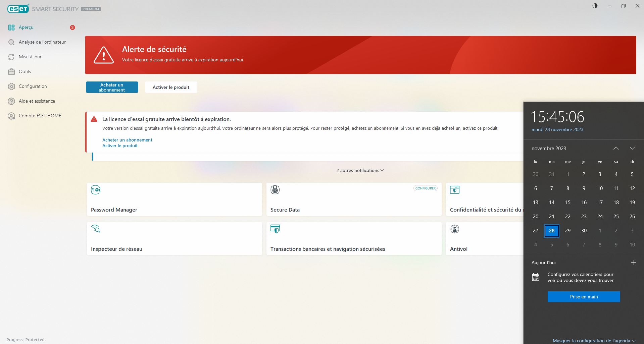Click the Prise en main button
The height and width of the screenshot is (344, 644).
584,297
